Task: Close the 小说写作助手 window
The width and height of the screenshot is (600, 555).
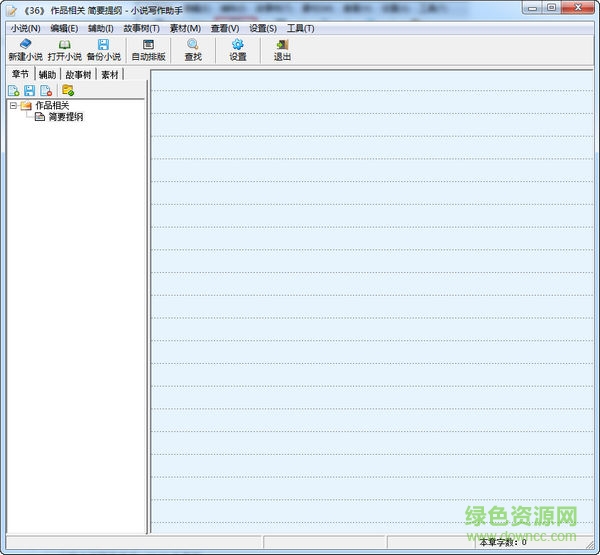Action: (578, 8)
